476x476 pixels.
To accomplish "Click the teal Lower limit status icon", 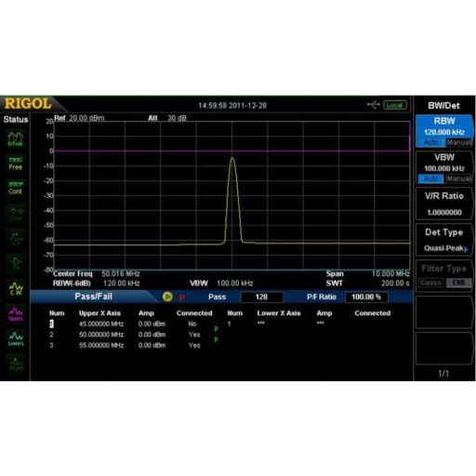I will point(16,338).
